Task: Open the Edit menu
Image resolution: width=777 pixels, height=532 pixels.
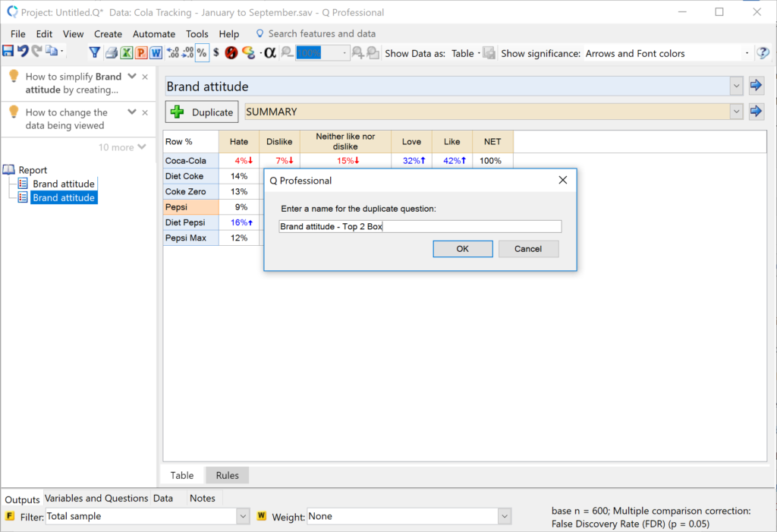Action: (x=44, y=33)
